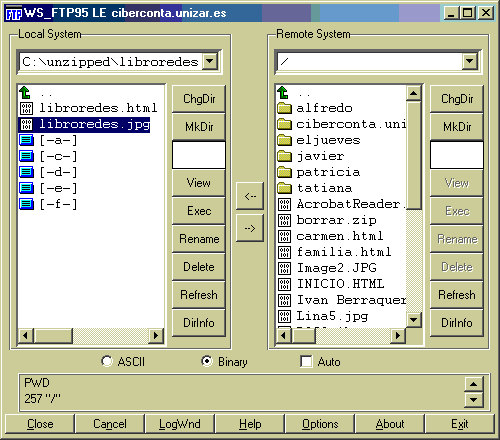Download using the left arrow transfer button
The width and height of the screenshot is (500, 440).
[250, 196]
